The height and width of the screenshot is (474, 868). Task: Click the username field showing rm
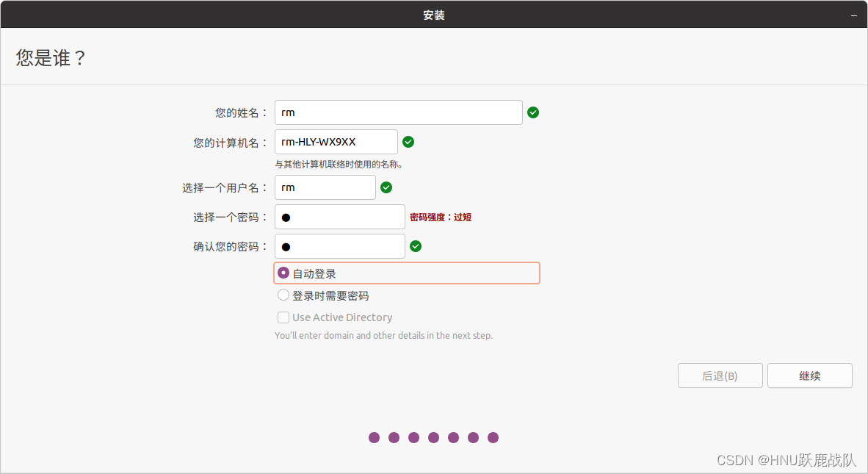pyautogui.click(x=325, y=187)
